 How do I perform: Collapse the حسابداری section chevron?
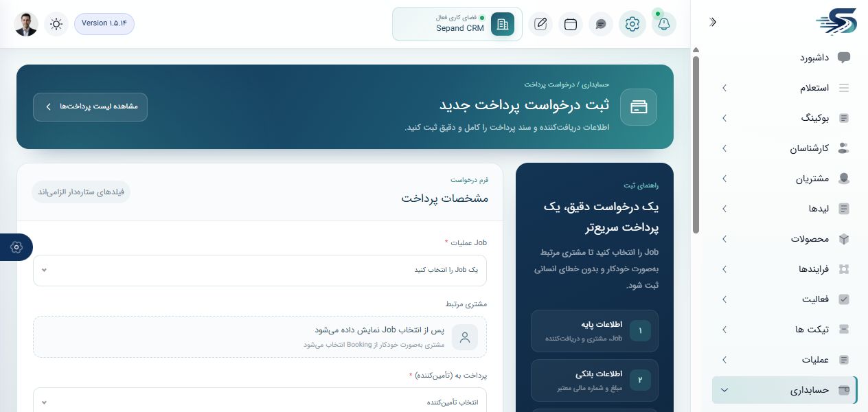(x=724, y=390)
